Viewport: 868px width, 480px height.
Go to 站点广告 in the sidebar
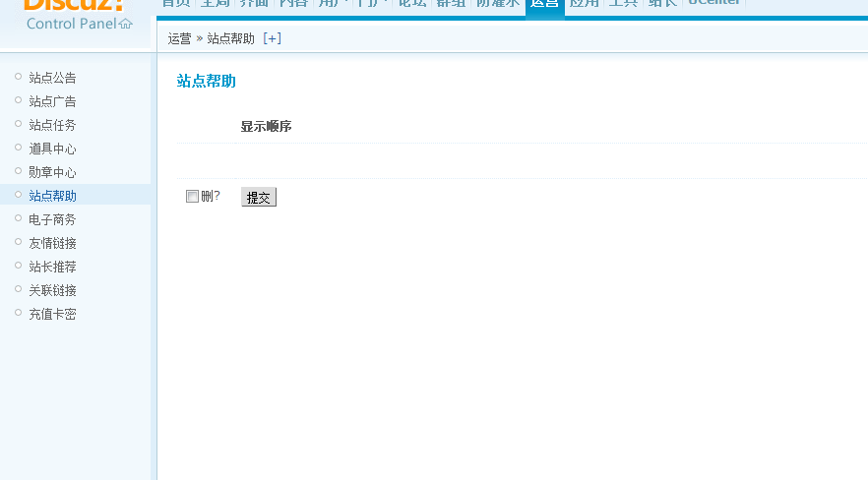(x=52, y=101)
